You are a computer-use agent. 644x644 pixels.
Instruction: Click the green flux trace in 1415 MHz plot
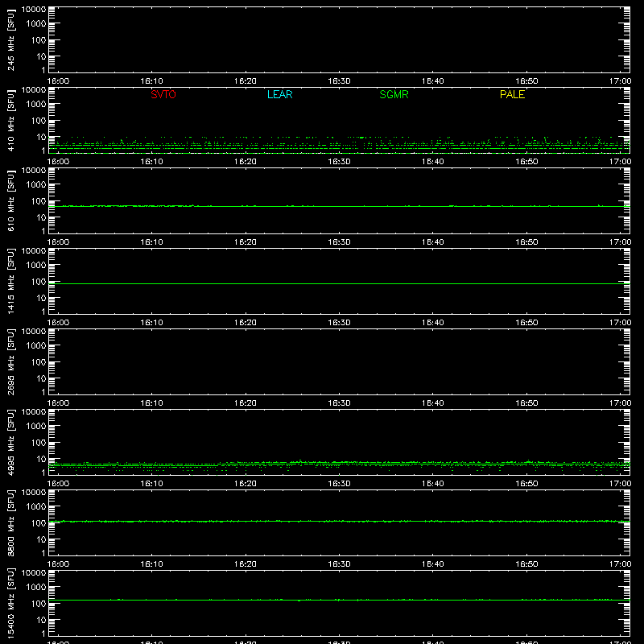[339, 284]
